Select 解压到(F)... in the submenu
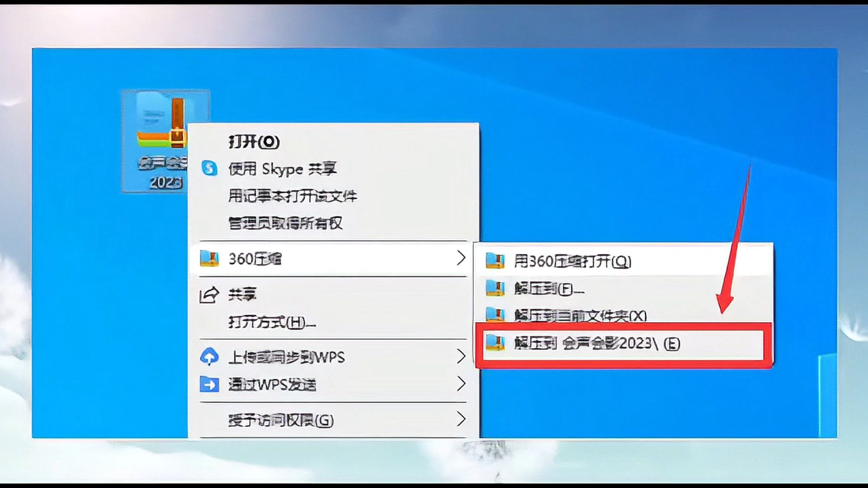 [x=624, y=288]
